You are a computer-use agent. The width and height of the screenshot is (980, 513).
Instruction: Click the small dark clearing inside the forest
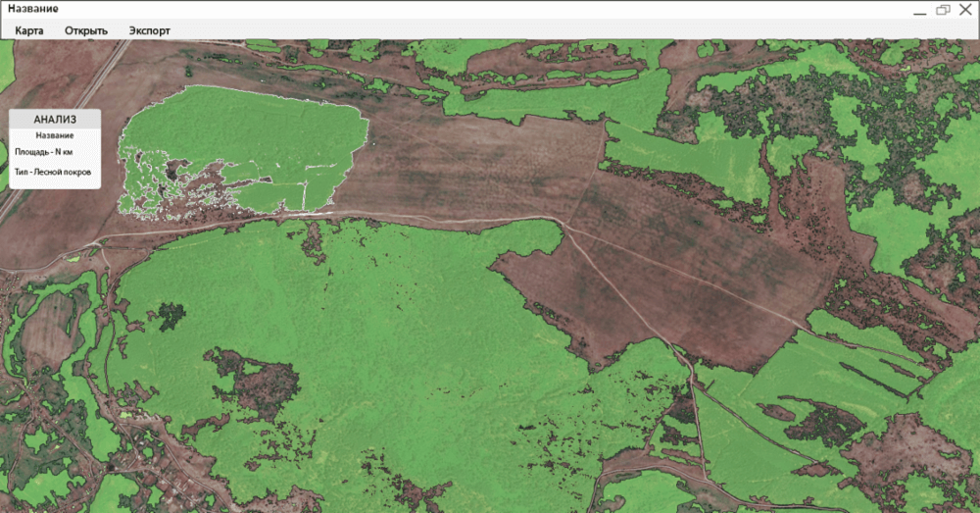(x=171, y=315)
